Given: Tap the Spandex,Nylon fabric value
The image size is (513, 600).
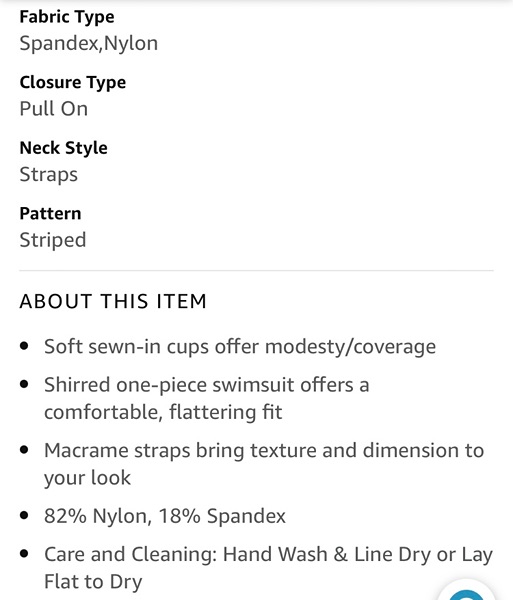Looking at the screenshot, I should click(89, 43).
